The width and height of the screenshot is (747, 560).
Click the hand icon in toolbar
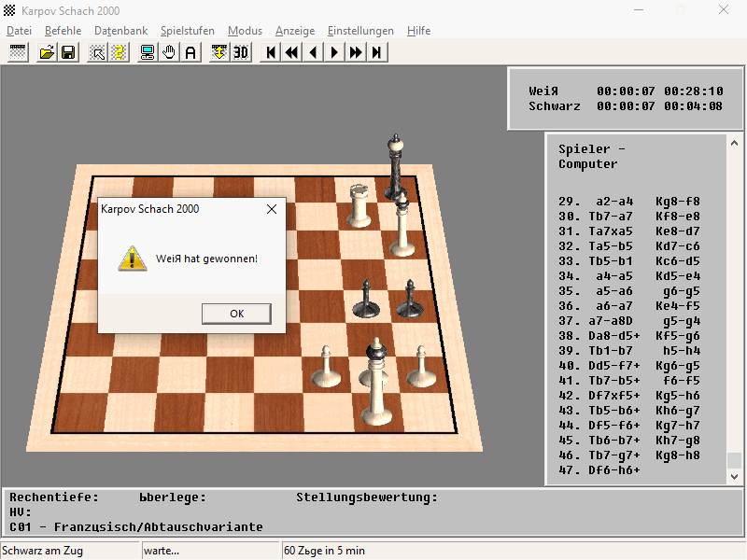point(169,52)
